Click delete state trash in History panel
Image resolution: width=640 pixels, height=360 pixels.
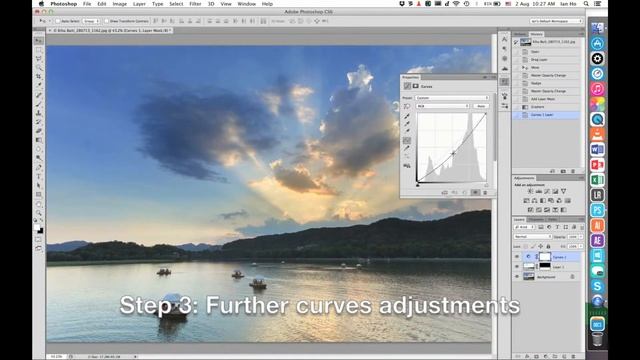click(573, 171)
